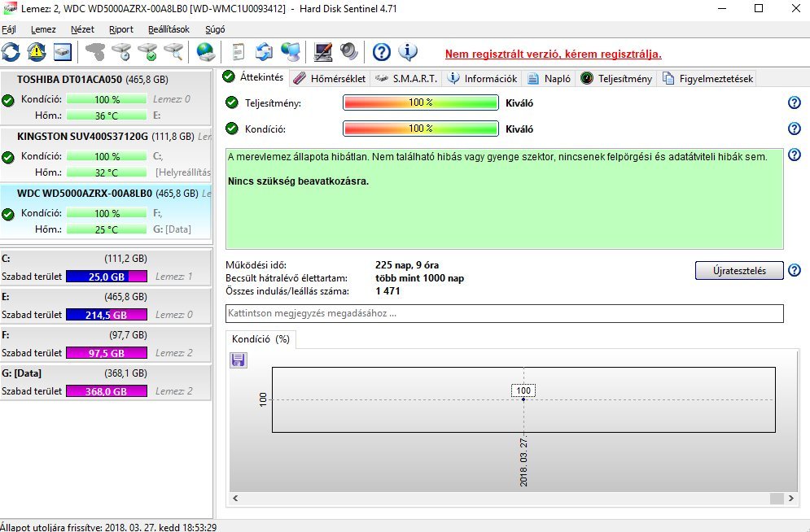Image resolution: width=810 pixels, height=532 pixels.
Task: Click the computer with screwdriver configuration icon
Action: point(323,51)
